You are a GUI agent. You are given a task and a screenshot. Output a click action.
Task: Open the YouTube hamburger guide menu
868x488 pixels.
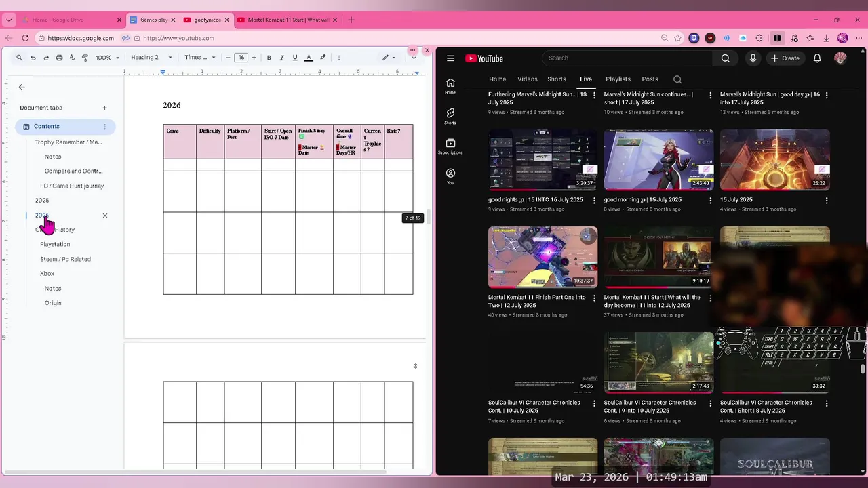point(450,58)
